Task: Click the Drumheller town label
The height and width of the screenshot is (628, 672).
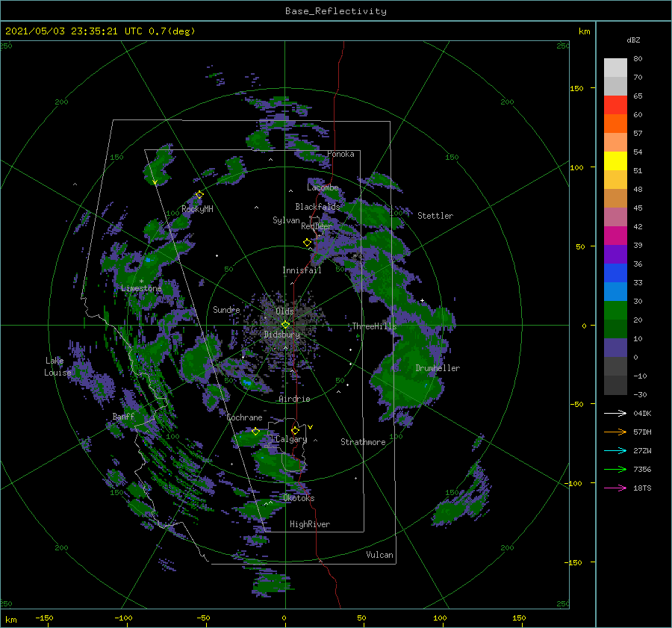Action: pyautogui.click(x=438, y=368)
